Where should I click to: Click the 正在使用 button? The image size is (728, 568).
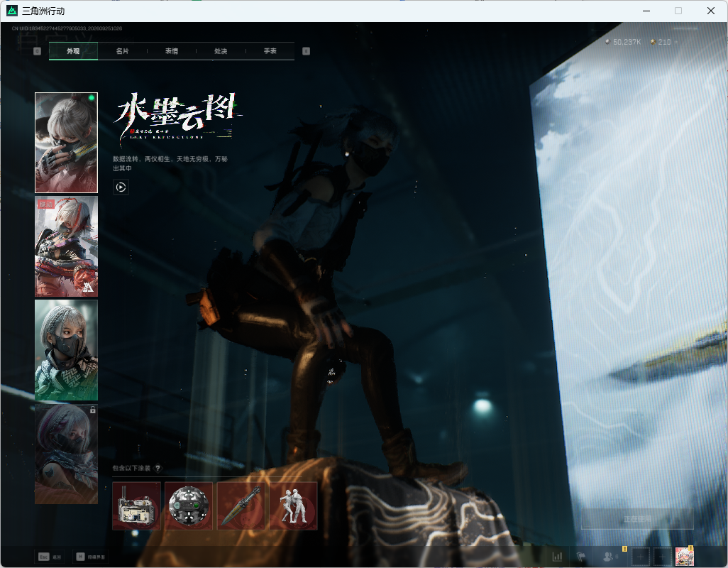(637, 519)
